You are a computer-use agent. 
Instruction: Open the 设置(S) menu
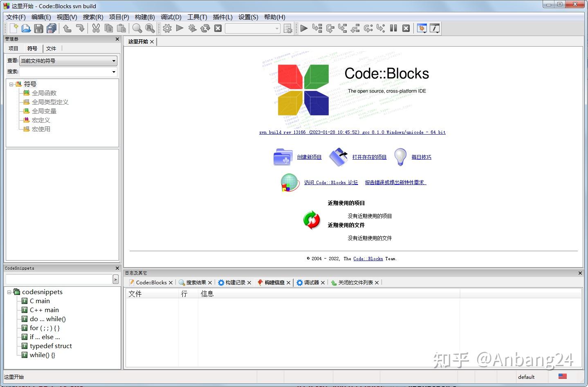coord(247,17)
